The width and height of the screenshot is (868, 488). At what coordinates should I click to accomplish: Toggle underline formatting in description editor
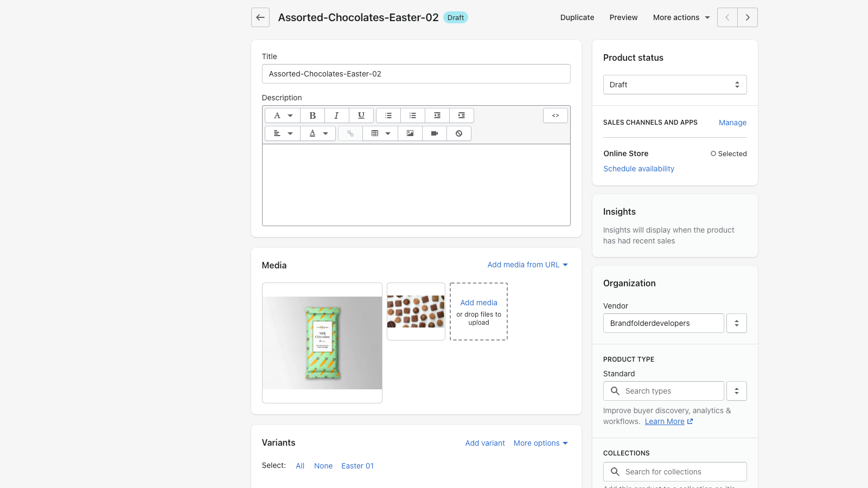tap(361, 115)
